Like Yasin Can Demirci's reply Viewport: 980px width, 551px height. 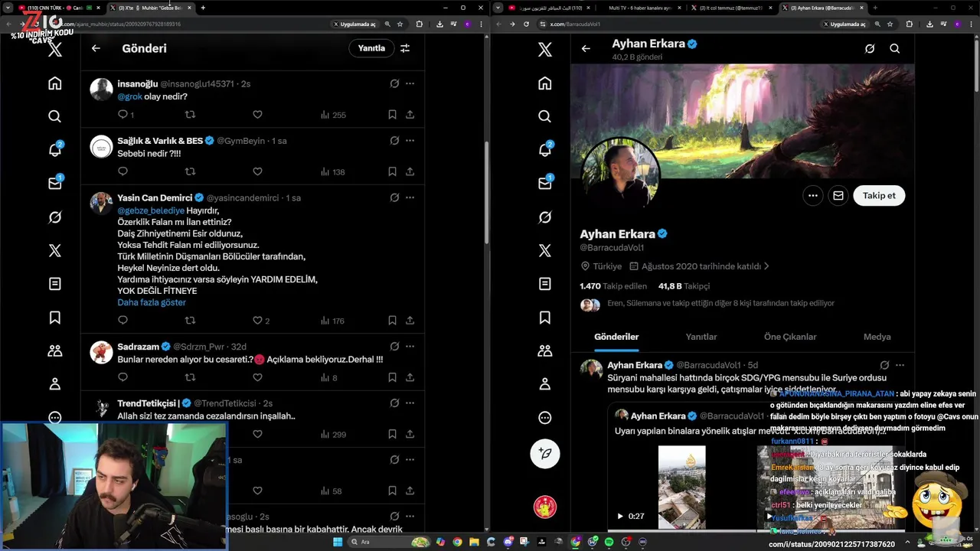pyautogui.click(x=257, y=321)
